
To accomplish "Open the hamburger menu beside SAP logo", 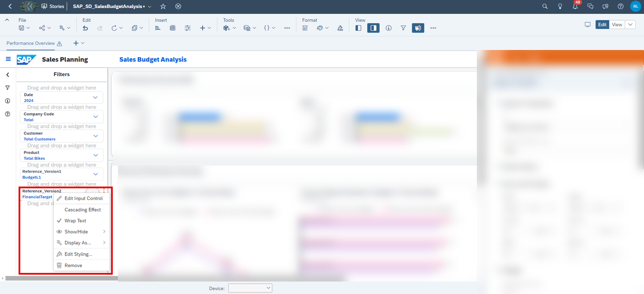I will click(8, 59).
